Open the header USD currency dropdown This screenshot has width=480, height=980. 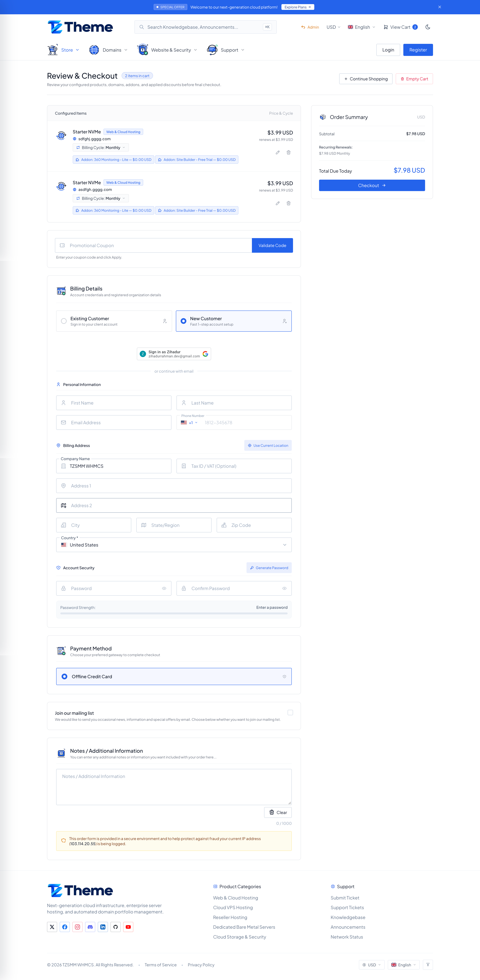333,27
